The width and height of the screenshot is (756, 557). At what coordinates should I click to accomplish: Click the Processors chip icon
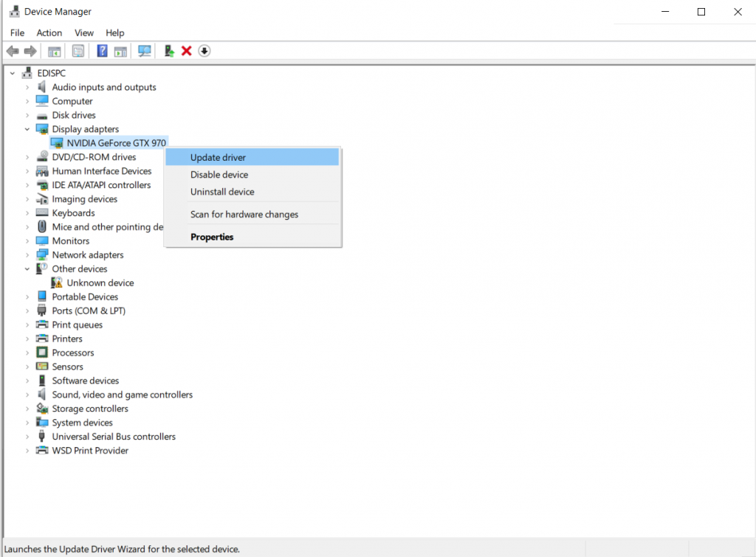click(x=42, y=352)
